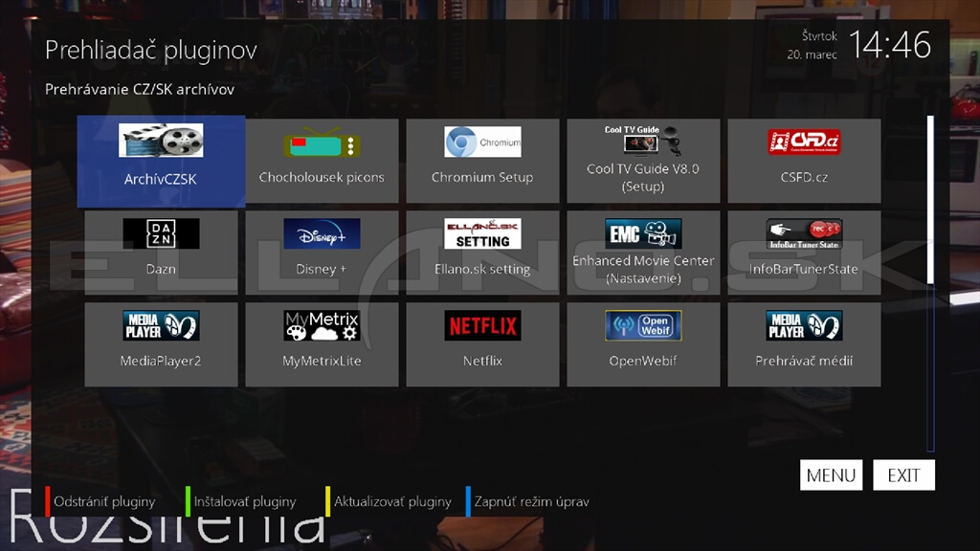Click the Disney + label text
This screenshot has height=551, width=980.
click(322, 269)
